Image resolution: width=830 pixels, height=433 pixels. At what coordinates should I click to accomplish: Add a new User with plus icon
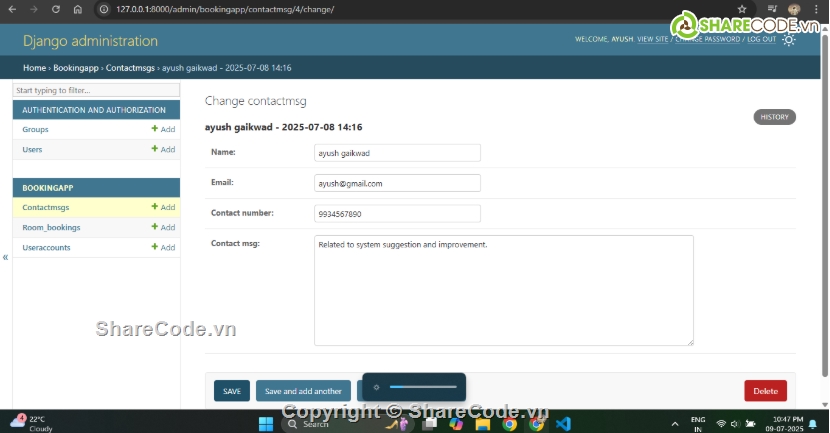(163, 149)
